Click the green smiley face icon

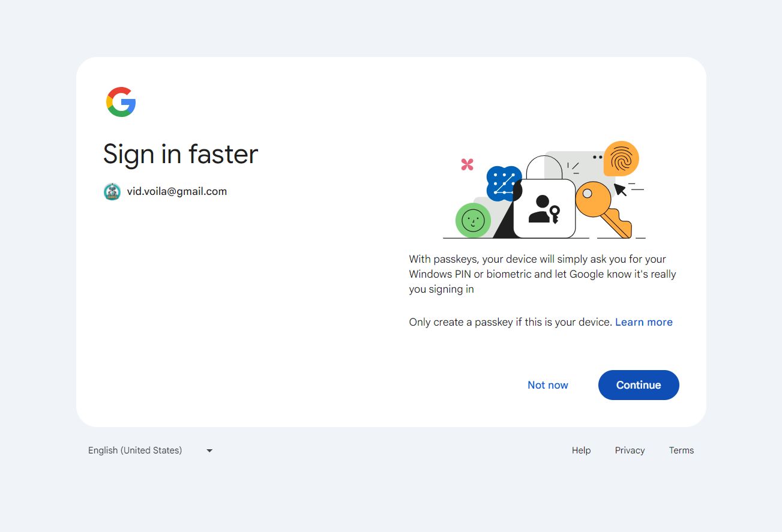(x=473, y=220)
